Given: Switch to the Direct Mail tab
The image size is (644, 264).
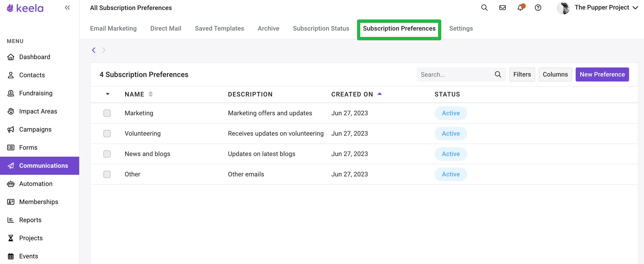Looking at the screenshot, I should pyautogui.click(x=165, y=29).
